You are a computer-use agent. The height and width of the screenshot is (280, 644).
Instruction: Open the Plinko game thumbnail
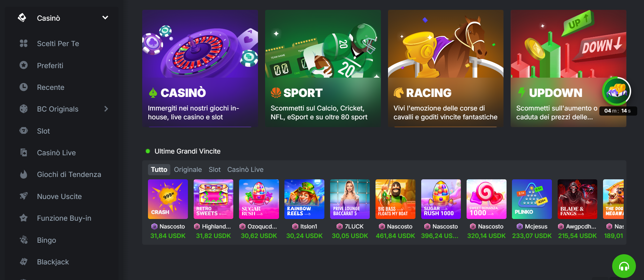click(532, 199)
